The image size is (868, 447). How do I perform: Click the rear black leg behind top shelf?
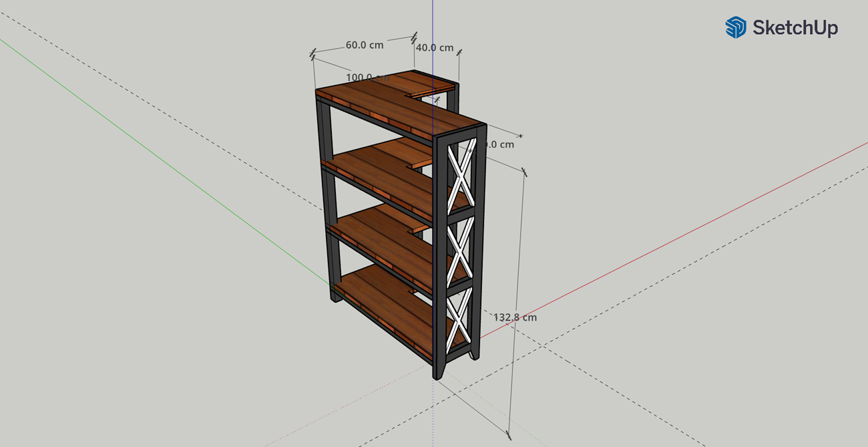coord(453,100)
